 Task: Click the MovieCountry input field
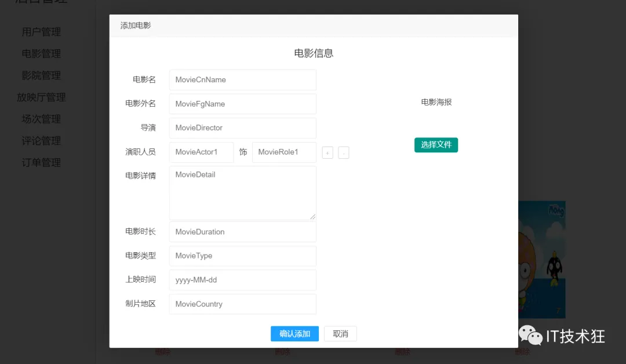pyautogui.click(x=243, y=304)
